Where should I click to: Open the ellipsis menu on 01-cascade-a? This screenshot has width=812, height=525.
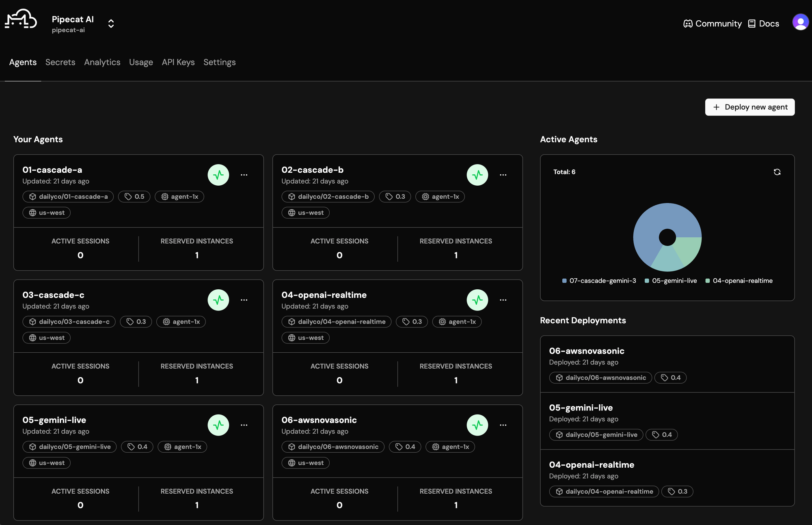tap(244, 175)
